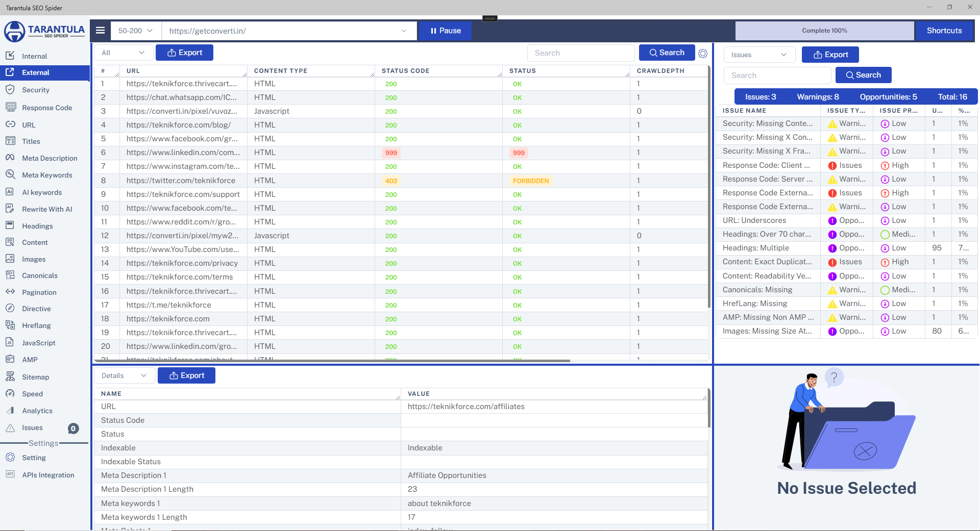
Task: Open the Issues filter dropdown
Action: [759, 55]
